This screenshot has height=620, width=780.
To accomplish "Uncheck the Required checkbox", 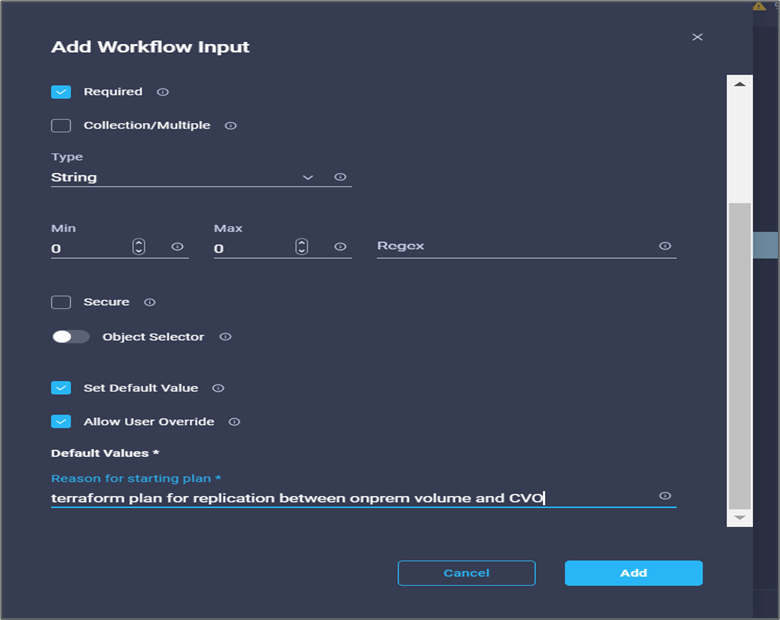I will pos(61,92).
